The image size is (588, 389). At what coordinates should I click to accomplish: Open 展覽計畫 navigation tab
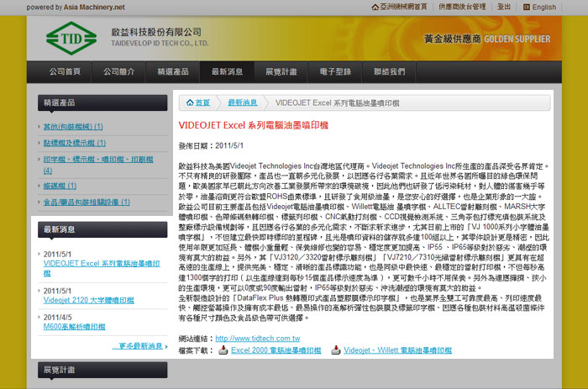pyautogui.click(x=281, y=71)
